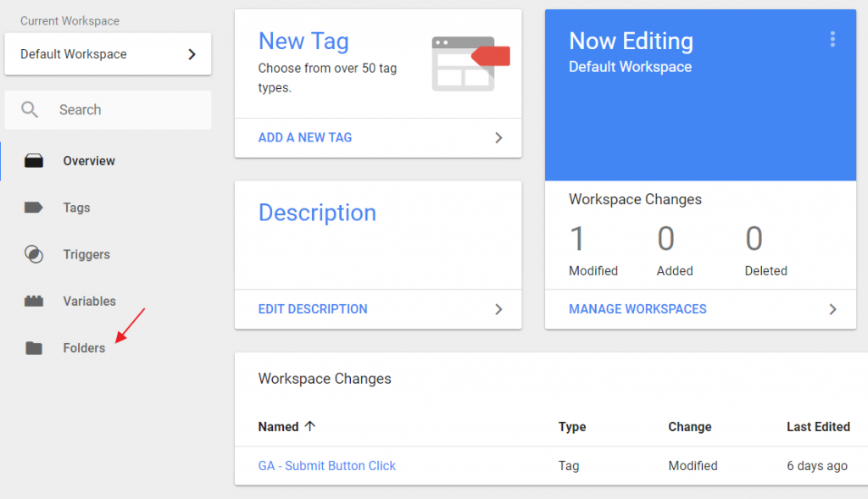The image size is (868, 499).
Task: Click the Folders icon in sidebar
Action: pyautogui.click(x=34, y=348)
